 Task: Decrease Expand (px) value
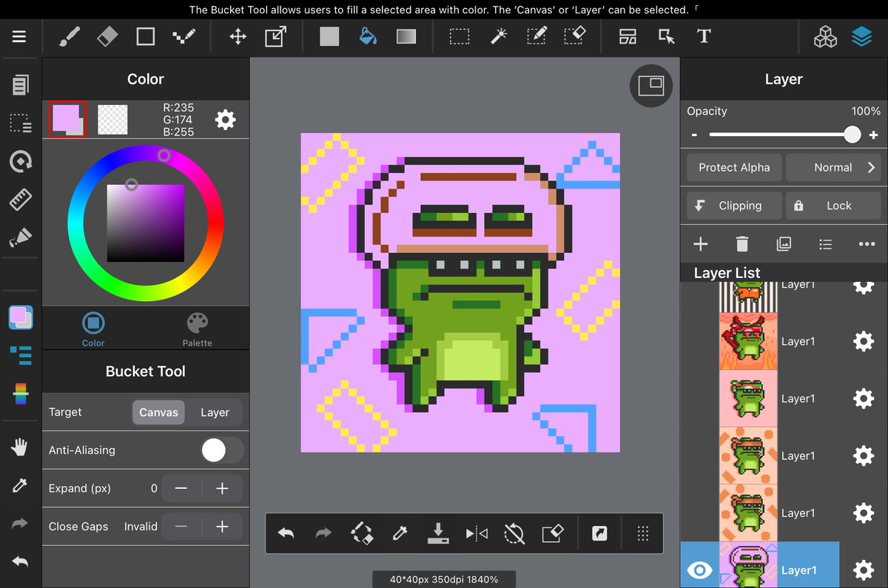(x=181, y=488)
